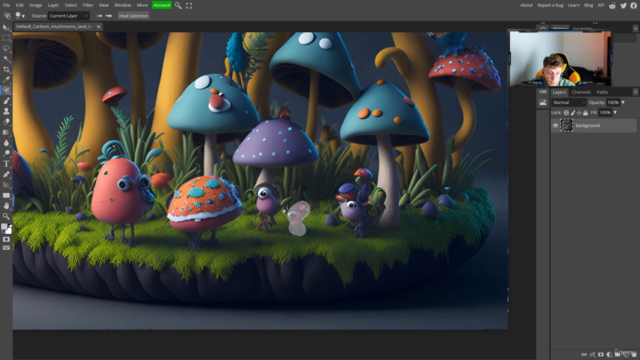Select the Eraser tool

pos(6,122)
